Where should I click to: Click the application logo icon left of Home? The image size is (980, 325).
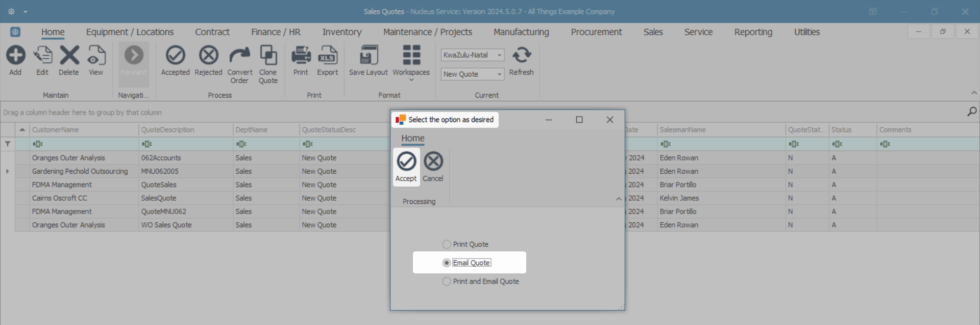[x=15, y=32]
